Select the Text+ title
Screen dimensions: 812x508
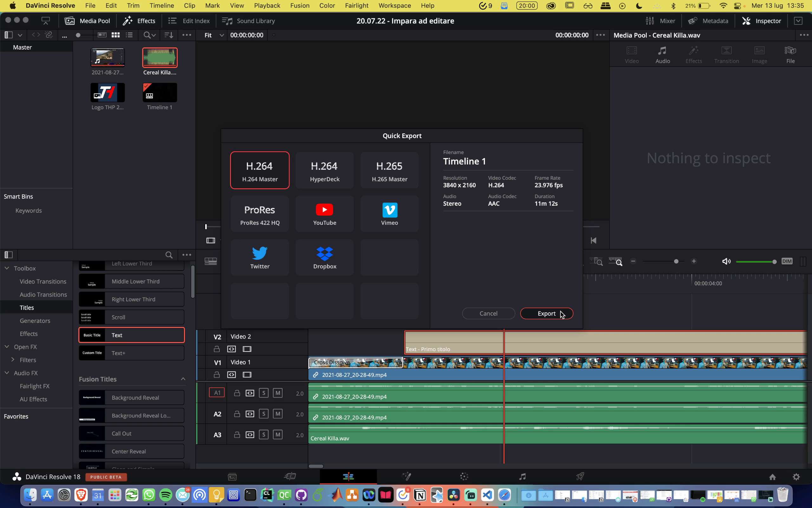coord(132,353)
